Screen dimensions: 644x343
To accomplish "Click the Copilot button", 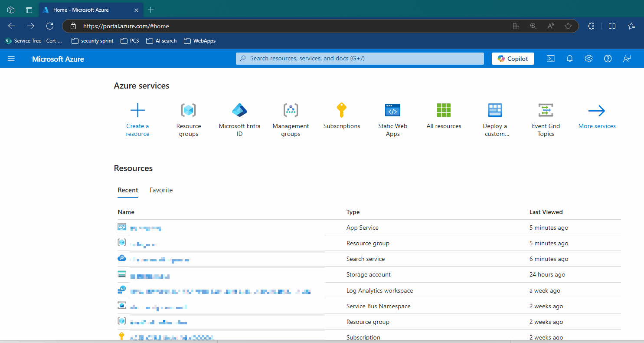I will (x=513, y=59).
